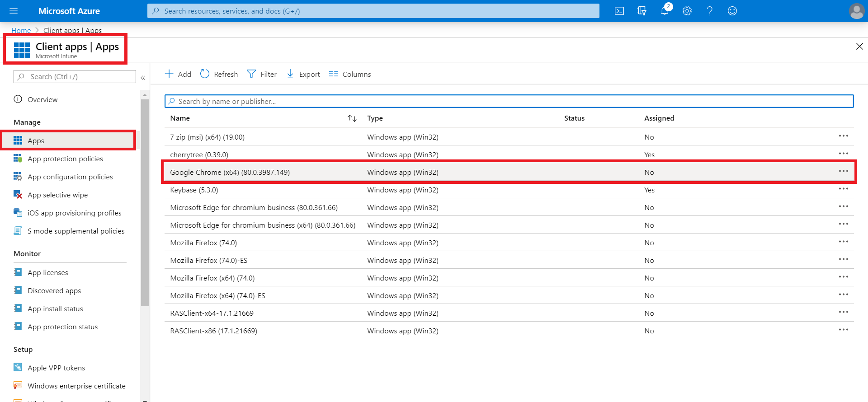
Task: Open ellipsis menu for cherrytree row
Action: [844, 154]
